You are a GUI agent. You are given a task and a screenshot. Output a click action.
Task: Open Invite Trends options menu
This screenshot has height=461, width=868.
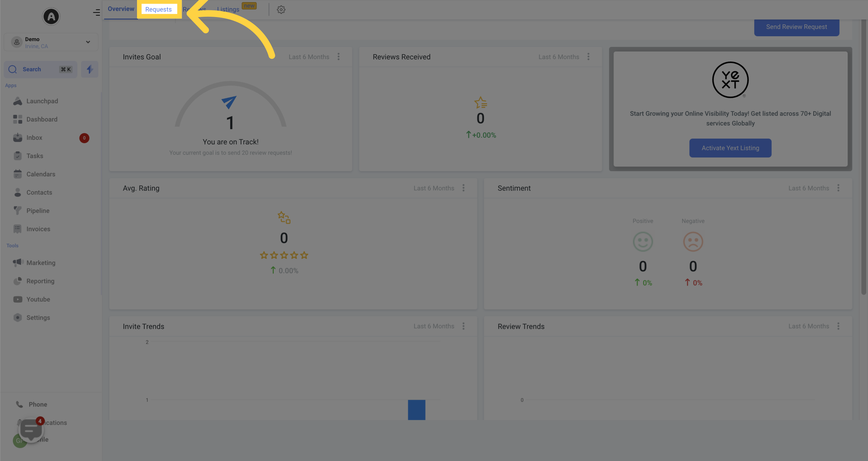(463, 326)
